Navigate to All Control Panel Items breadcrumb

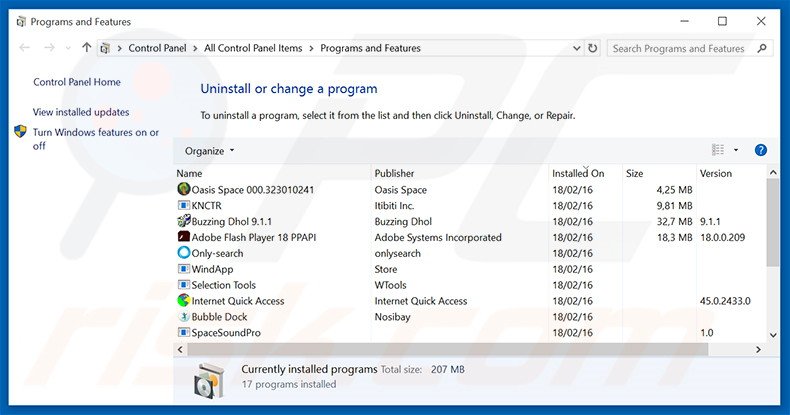click(x=254, y=48)
